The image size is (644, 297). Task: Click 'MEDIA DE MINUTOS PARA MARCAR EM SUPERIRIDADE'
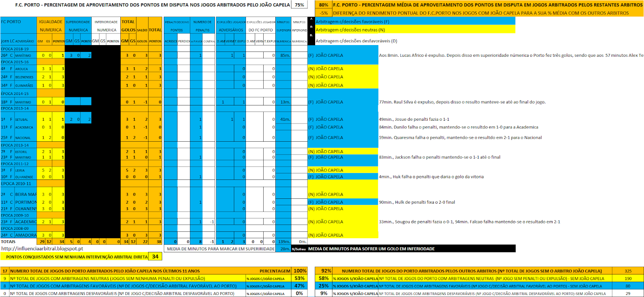pyautogui.click(x=221, y=249)
